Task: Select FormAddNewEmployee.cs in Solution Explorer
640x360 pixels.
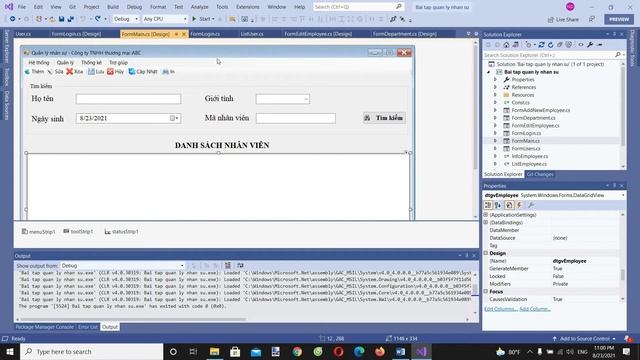Action: [540, 110]
